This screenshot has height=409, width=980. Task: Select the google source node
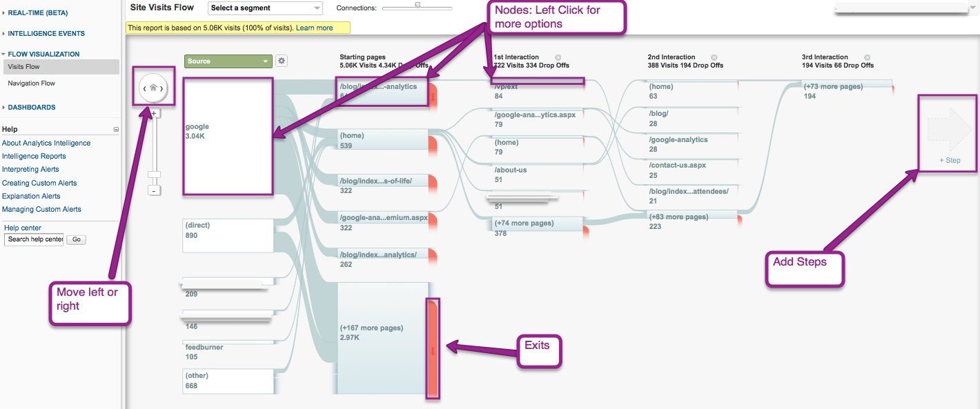pos(228,136)
